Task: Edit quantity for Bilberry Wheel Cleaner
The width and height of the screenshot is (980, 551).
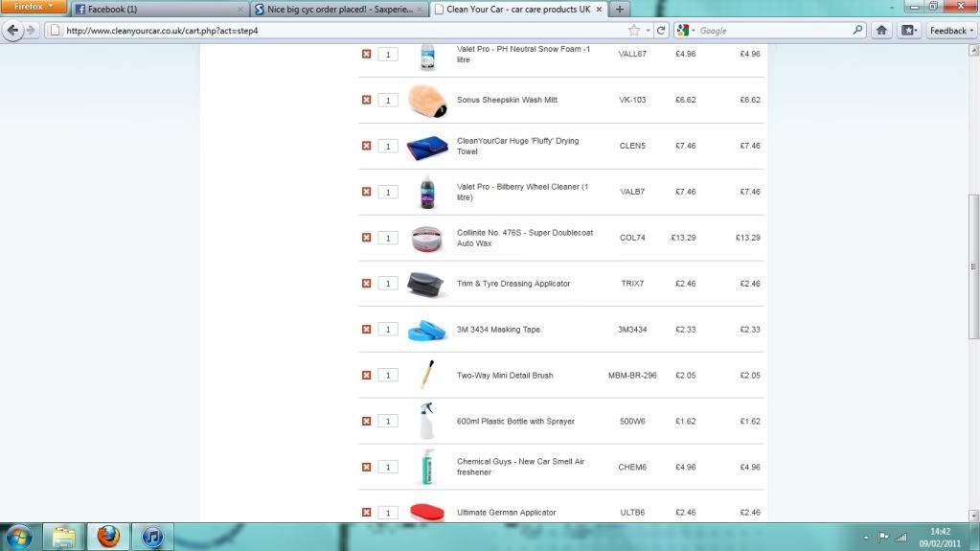Action: [388, 192]
